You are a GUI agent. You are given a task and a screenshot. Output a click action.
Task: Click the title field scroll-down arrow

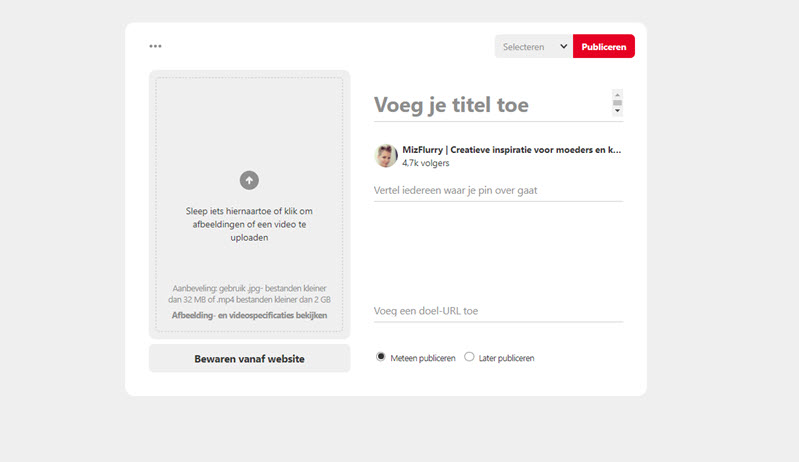click(617, 111)
